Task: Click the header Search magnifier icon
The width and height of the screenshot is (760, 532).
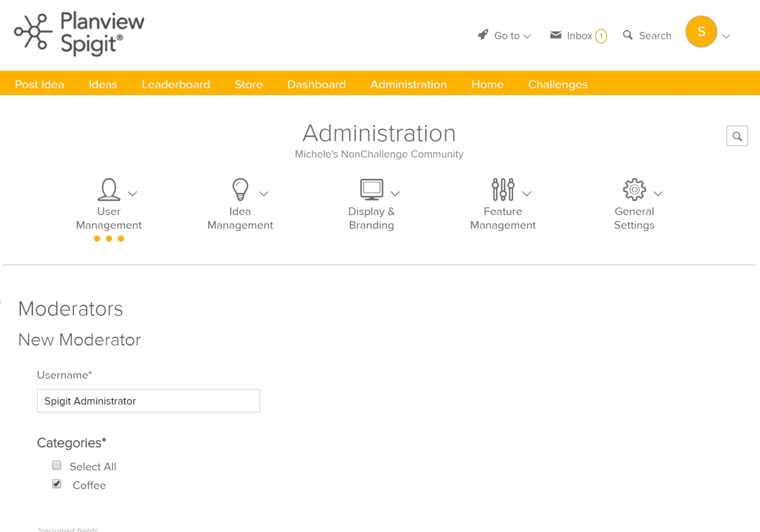Action: click(x=628, y=35)
